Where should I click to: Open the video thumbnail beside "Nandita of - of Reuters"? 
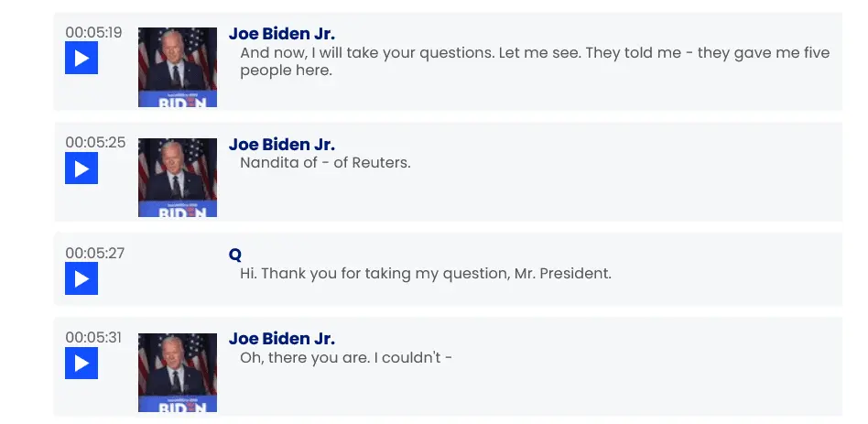[178, 178]
